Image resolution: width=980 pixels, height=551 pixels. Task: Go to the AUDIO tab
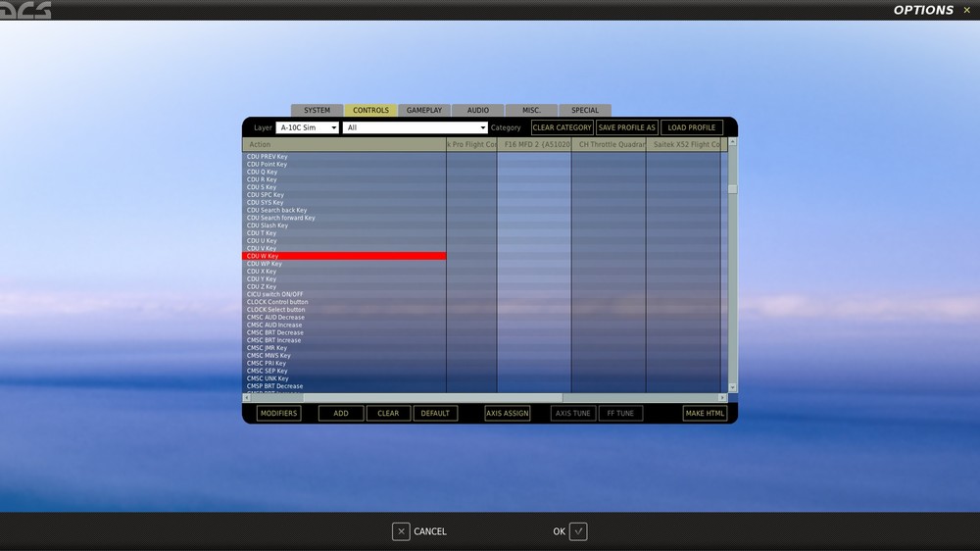click(478, 110)
